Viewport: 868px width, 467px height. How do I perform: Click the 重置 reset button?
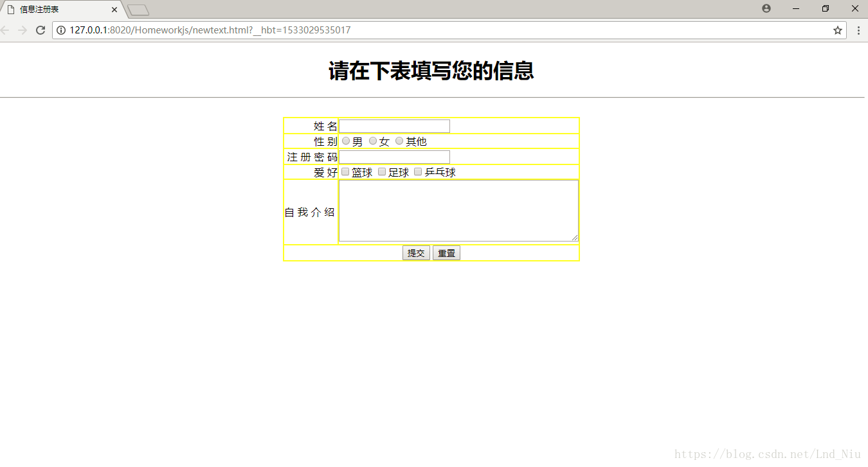tap(446, 253)
